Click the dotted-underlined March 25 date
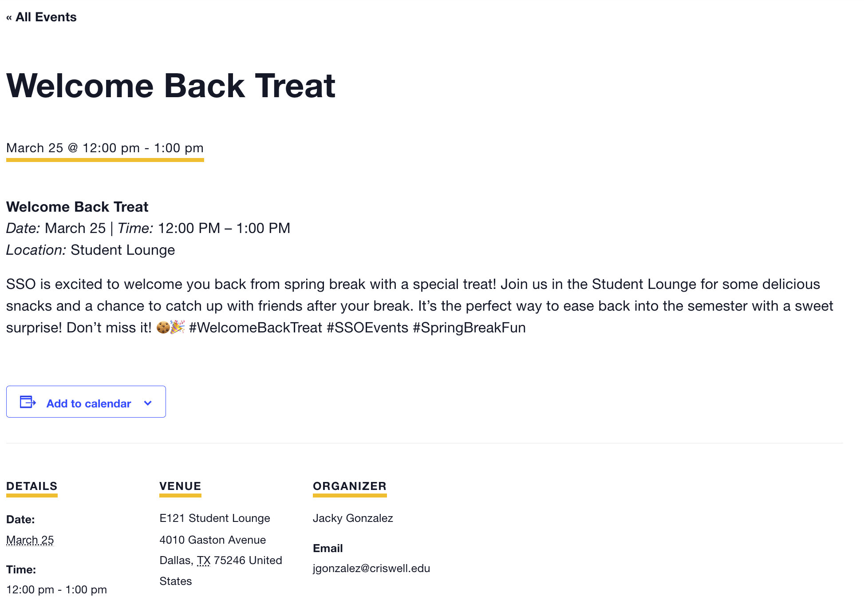This screenshot has width=864, height=616. 30,540
